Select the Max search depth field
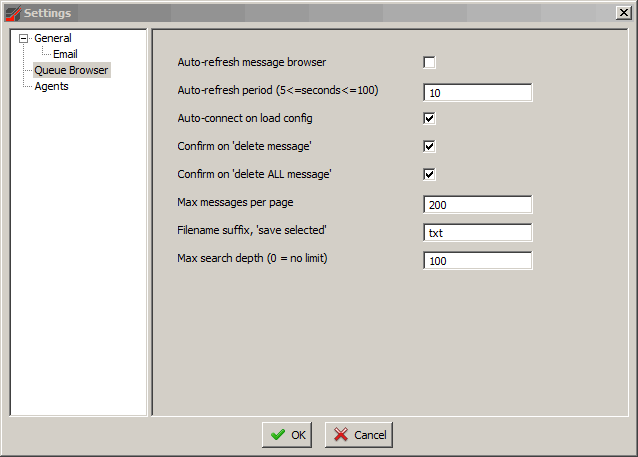 click(477, 261)
